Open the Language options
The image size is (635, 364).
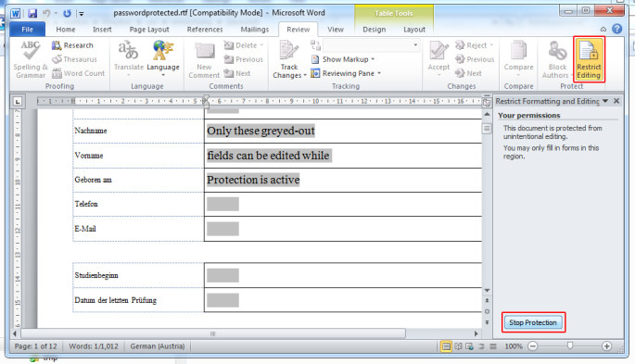(x=163, y=59)
